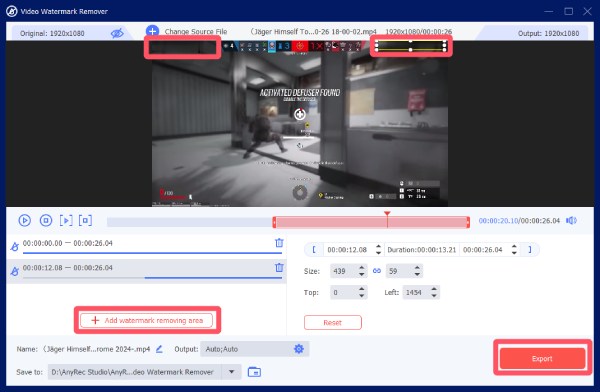
Task: Click the Size height field 59
Action: click(399, 271)
